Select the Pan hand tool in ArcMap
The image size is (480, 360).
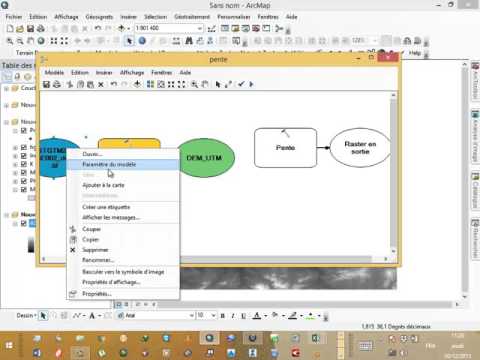[x=31, y=41]
